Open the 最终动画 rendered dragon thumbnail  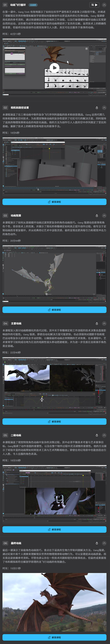click(x=54, y=602)
